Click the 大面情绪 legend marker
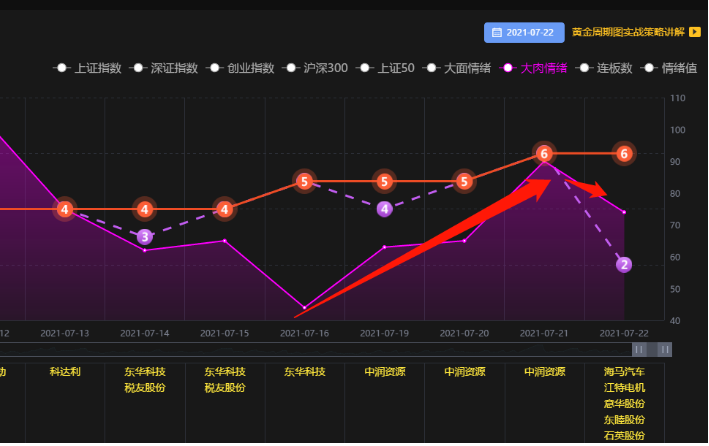The image size is (709, 446). tap(433, 68)
